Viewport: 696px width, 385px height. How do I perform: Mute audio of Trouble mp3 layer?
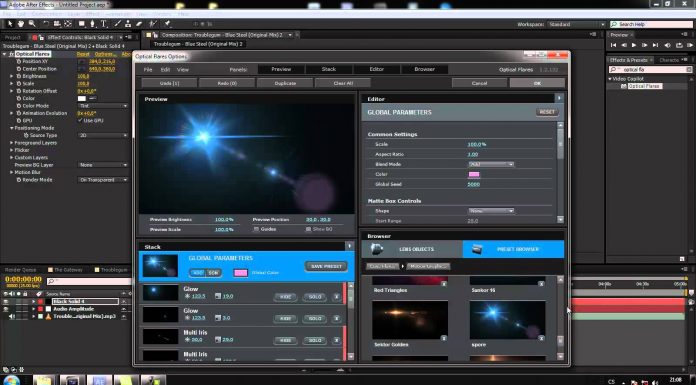(x=12, y=317)
